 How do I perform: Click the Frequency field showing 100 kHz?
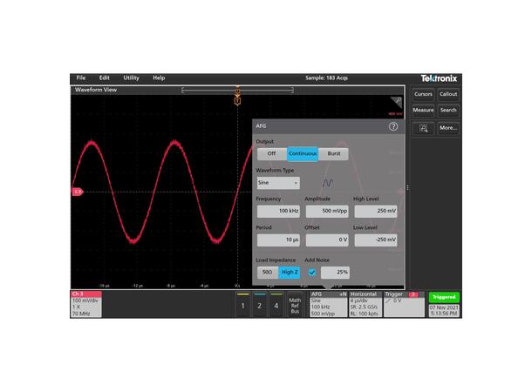point(277,212)
